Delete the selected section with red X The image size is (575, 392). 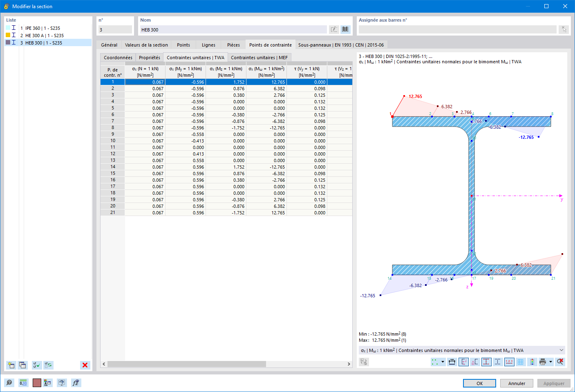pos(85,365)
